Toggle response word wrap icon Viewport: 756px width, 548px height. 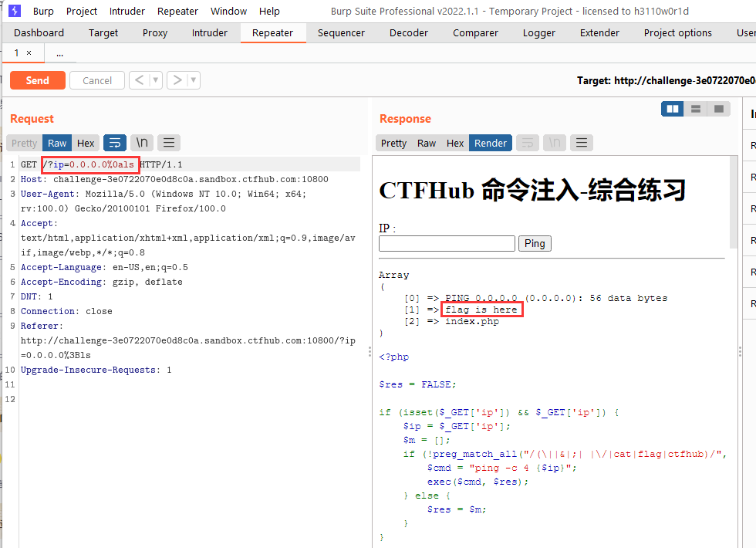528,143
